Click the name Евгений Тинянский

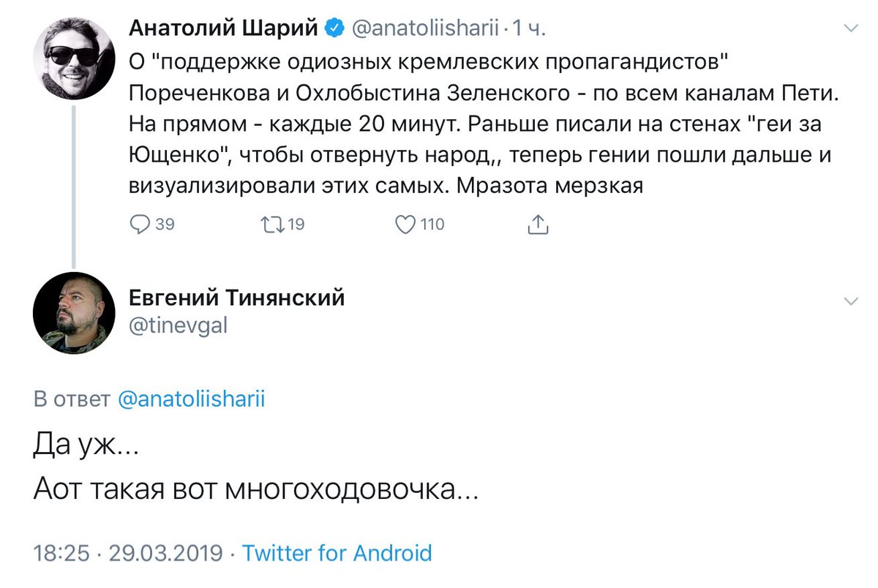(x=237, y=298)
